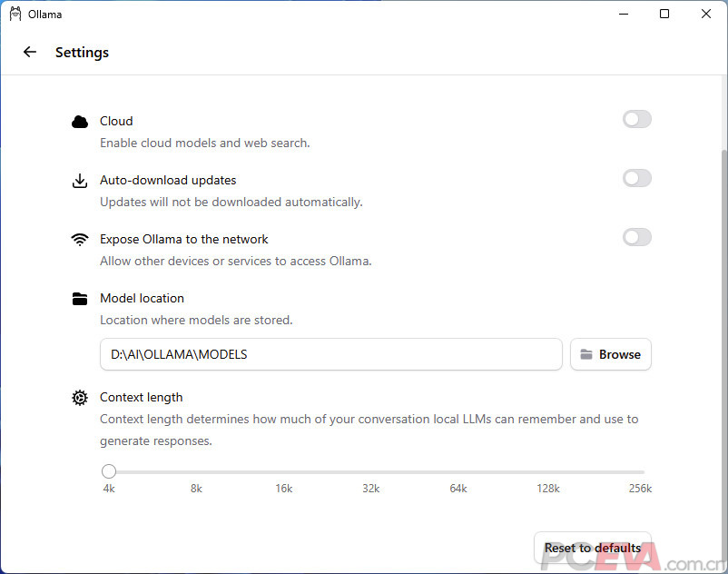Click the Model location folder icon
Screen dimensions: 728x574
[80, 299]
